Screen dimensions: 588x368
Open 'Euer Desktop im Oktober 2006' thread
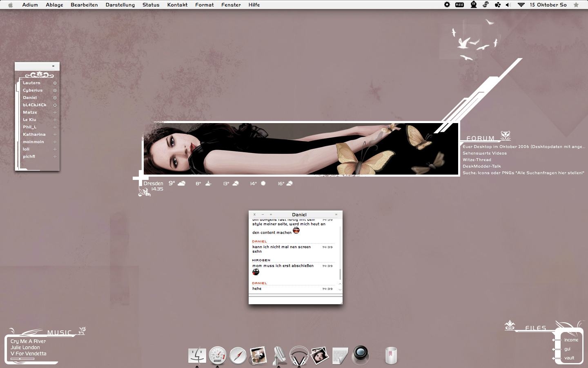pos(524,147)
